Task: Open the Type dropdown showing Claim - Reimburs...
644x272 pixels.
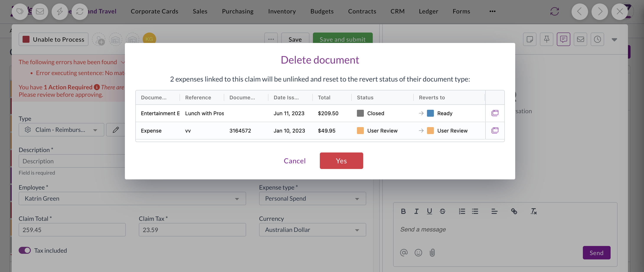Action: [x=61, y=130]
